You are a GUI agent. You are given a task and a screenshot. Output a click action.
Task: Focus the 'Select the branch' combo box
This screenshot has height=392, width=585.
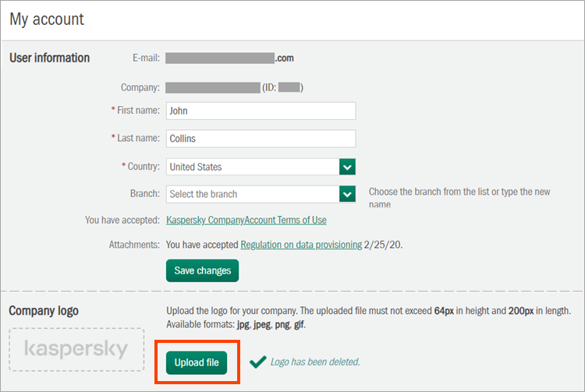coord(253,194)
